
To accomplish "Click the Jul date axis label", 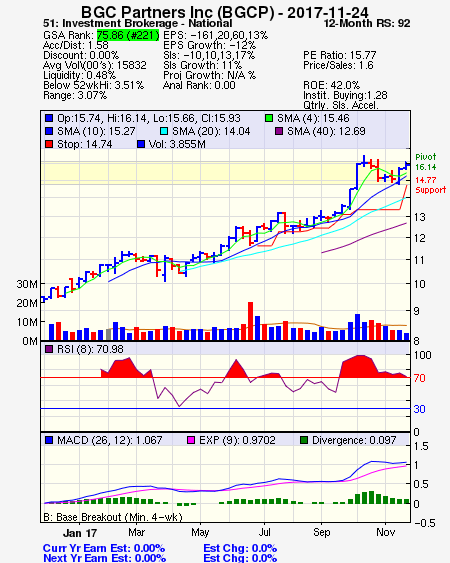I will point(265,532).
